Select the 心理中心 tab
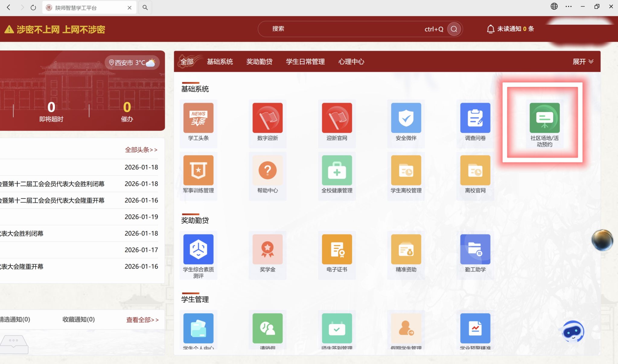Image resolution: width=618 pixels, height=364 pixels. click(x=351, y=62)
